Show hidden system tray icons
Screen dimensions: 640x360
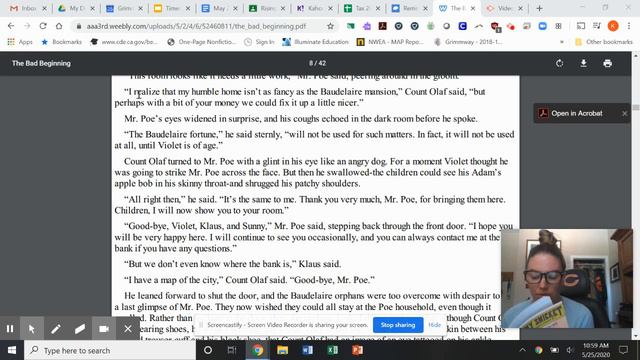click(522, 350)
